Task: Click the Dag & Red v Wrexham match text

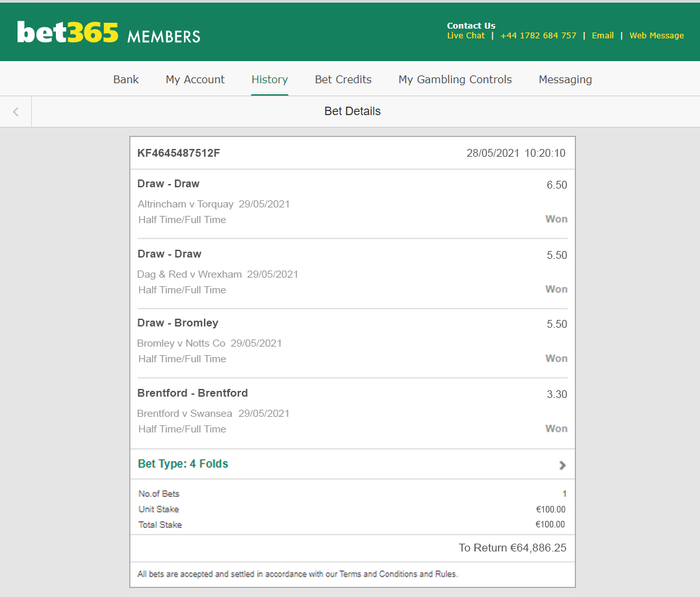Action: click(x=189, y=274)
